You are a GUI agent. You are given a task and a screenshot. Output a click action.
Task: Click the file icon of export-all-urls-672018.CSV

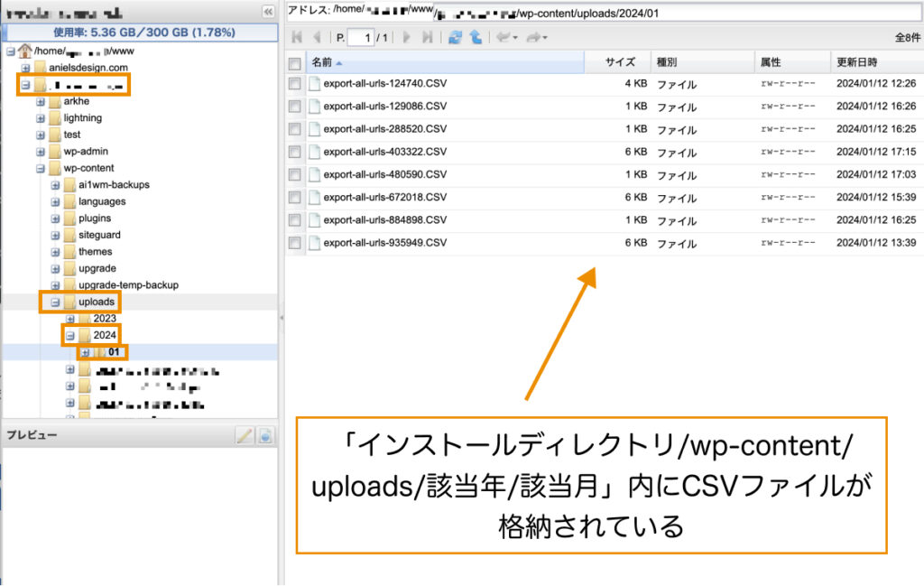pyautogui.click(x=316, y=197)
